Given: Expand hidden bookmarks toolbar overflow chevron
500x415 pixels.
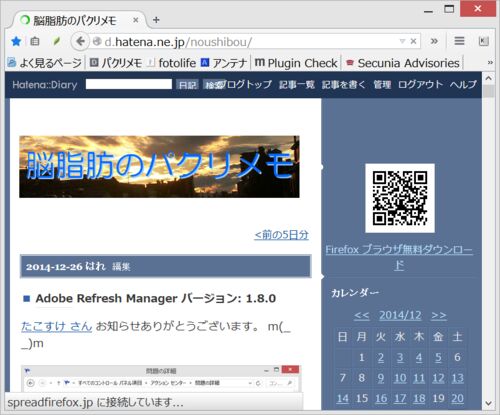Looking at the screenshot, I should (490, 62).
